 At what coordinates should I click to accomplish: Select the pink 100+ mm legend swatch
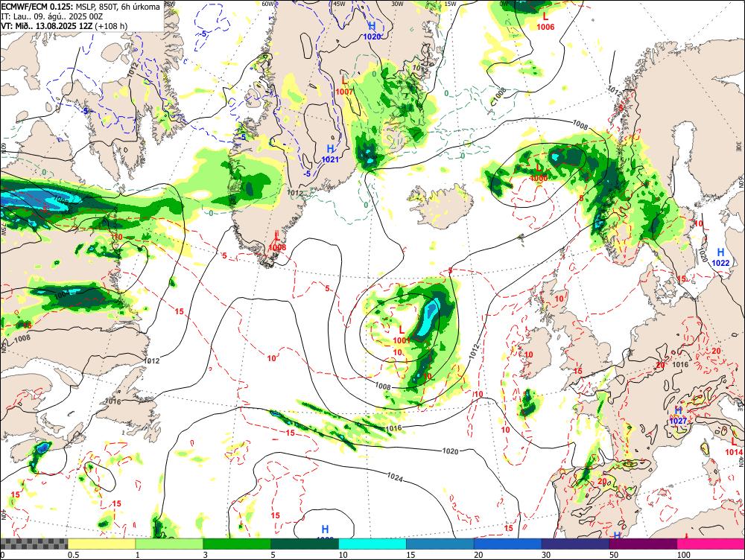pos(711,544)
